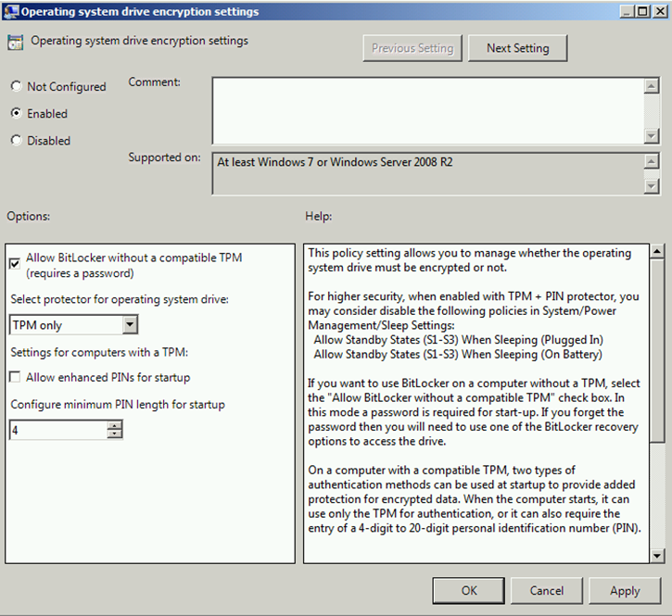The height and width of the screenshot is (616, 672).
Task: Uncheck Allow BitLocker without a compatible TPM
Action: 15,263
